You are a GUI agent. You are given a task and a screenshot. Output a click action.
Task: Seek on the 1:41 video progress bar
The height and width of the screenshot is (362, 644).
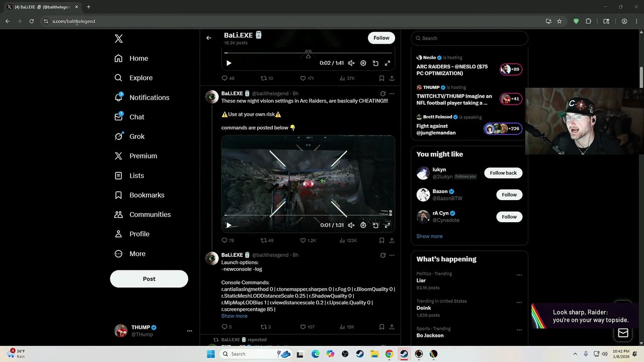point(308,53)
